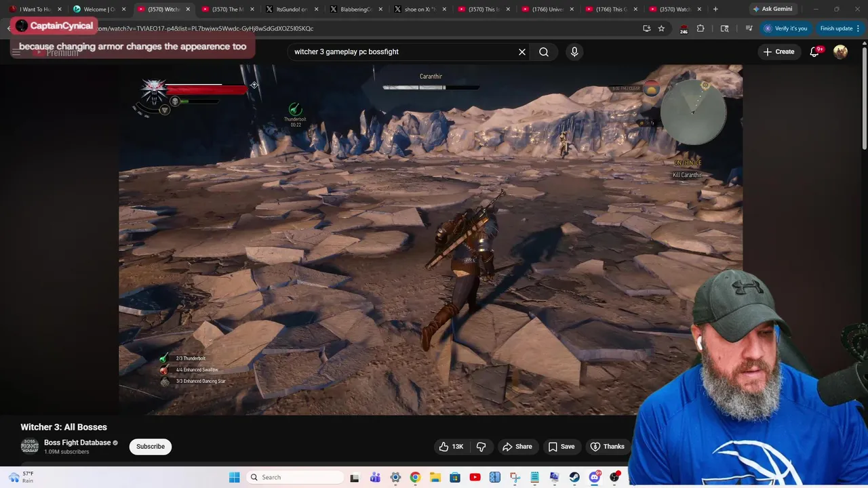Viewport: 868px width, 488px height.
Task: Dislike the Witcher 3 video
Action: tap(481, 446)
